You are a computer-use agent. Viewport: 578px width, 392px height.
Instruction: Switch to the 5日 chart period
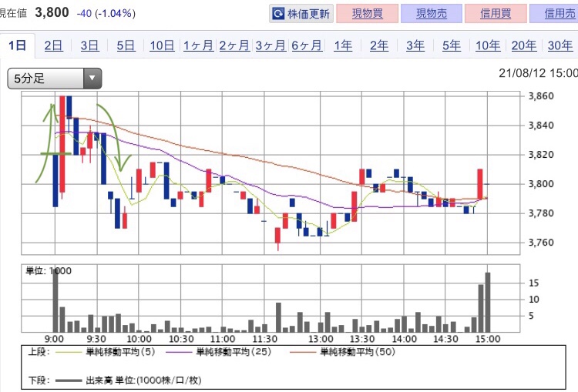tap(126, 45)
